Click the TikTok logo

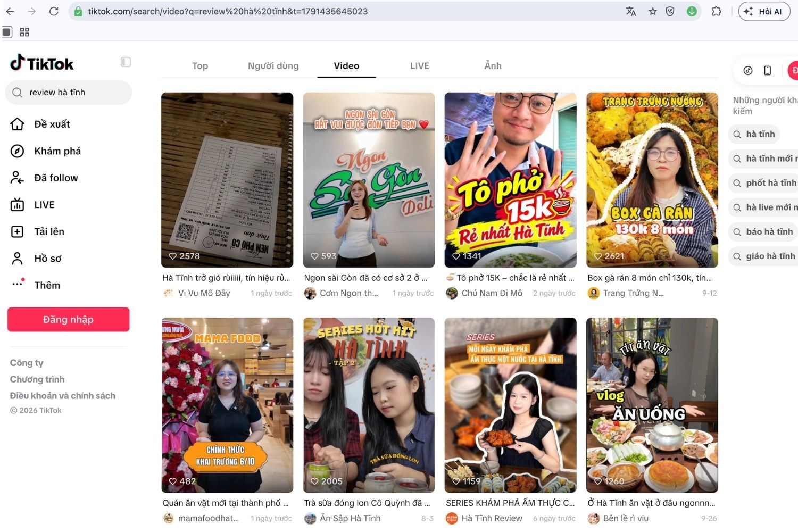click(x=42, y=63)
